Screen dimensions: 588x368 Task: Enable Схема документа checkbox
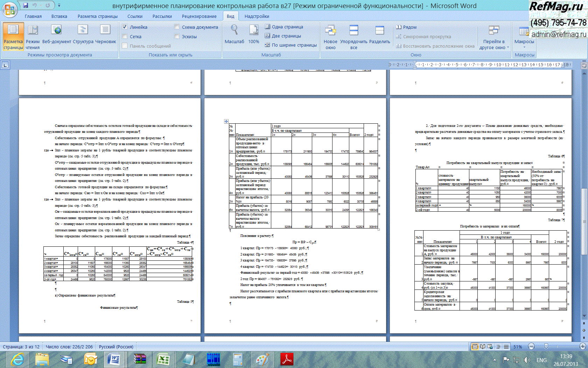pos(177,27)
